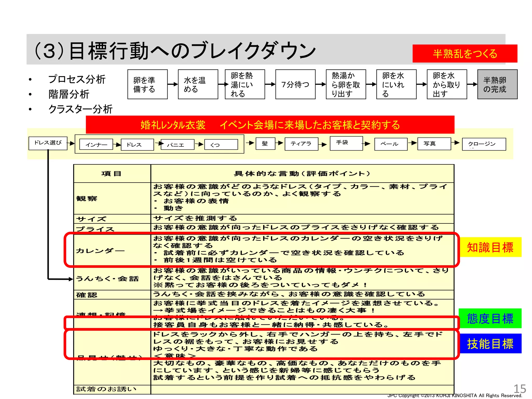Select the ドレス選び flow box
The image size is (532, 399).
pyautogui.click(x=48, y=143)
